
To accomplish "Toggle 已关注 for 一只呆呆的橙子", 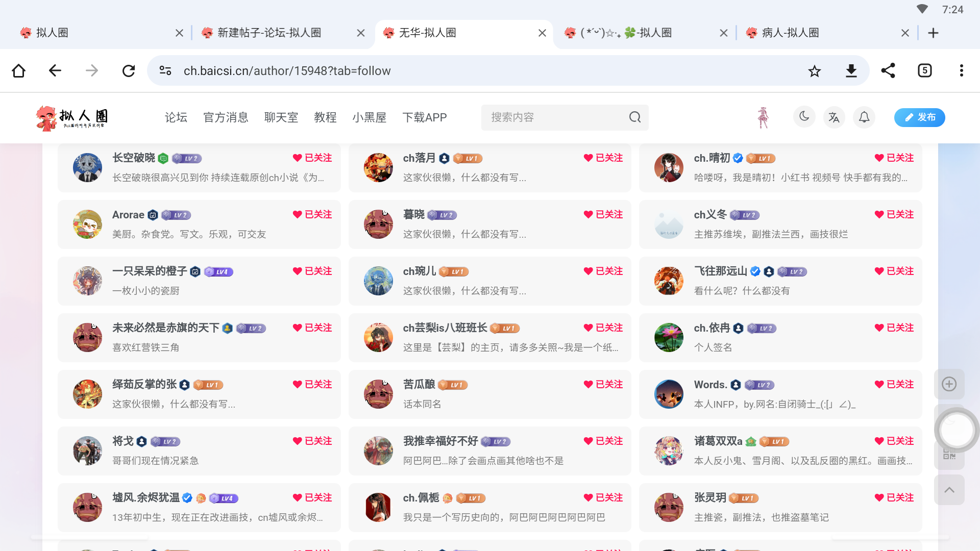I will (312, 271).
